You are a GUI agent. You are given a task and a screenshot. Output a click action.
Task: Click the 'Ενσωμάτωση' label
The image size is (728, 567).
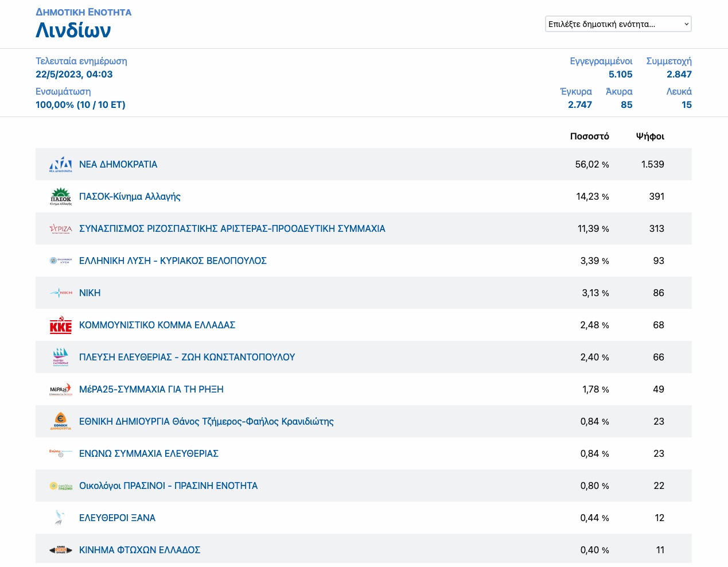63,91
